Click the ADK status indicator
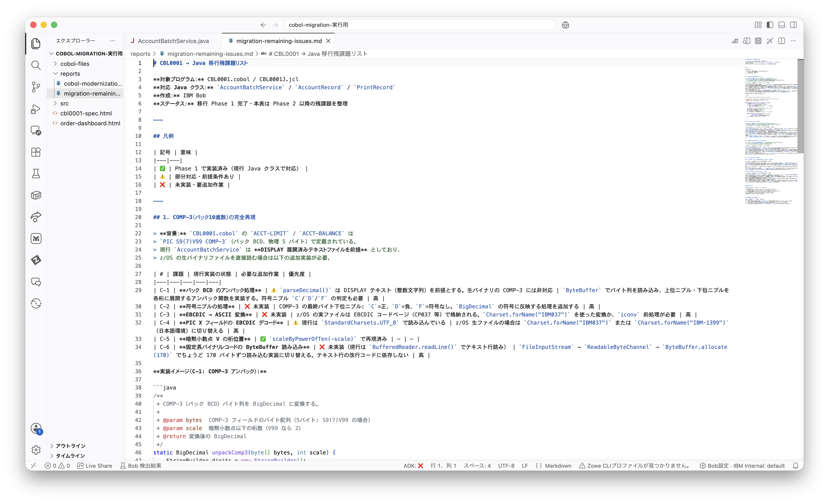 413,466
